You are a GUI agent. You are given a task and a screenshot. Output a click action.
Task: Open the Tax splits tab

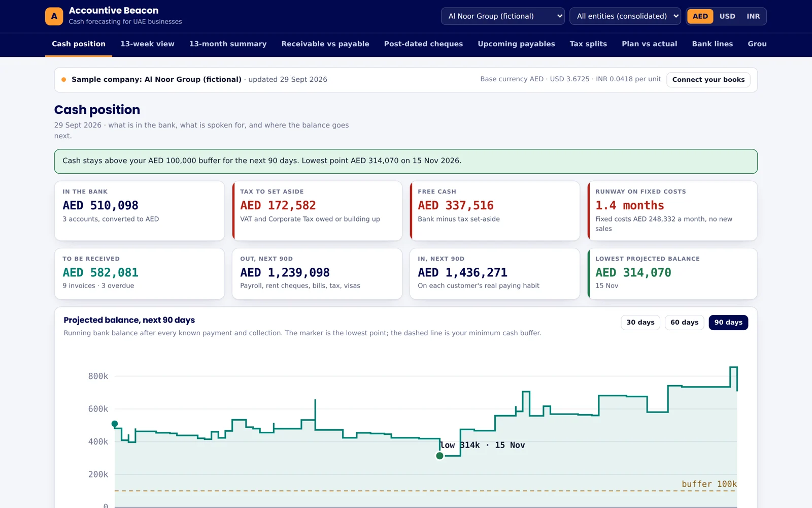tap(588, 44)
